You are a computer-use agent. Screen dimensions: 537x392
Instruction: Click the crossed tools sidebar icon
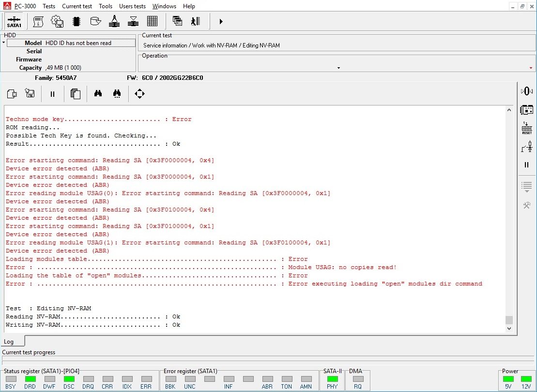[x=527, y=205]
